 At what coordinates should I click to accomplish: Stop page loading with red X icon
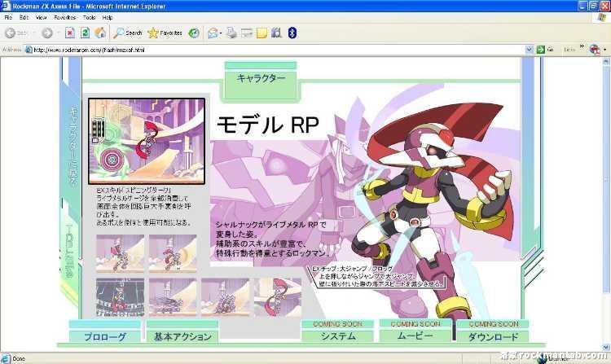tap(70, 33)
